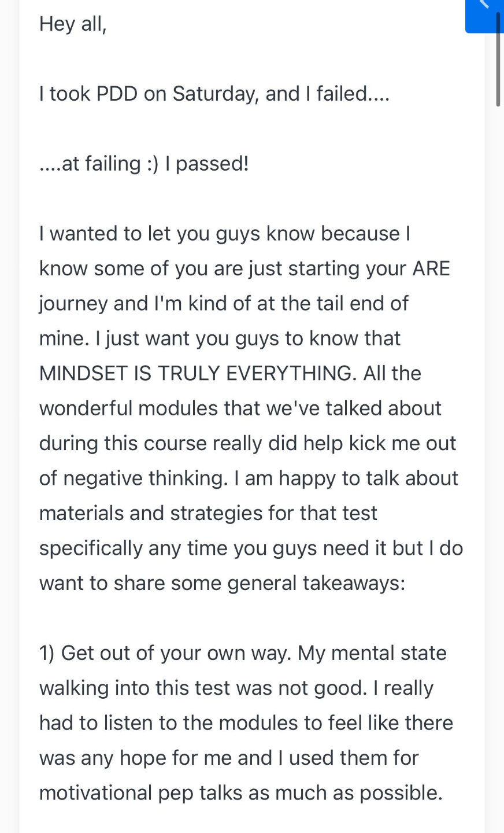
Task: Click the capitalized phrase 'MINDSET IS TRULY EVERYTHING'
Action: pyautogui.click(x=195, y=373)
